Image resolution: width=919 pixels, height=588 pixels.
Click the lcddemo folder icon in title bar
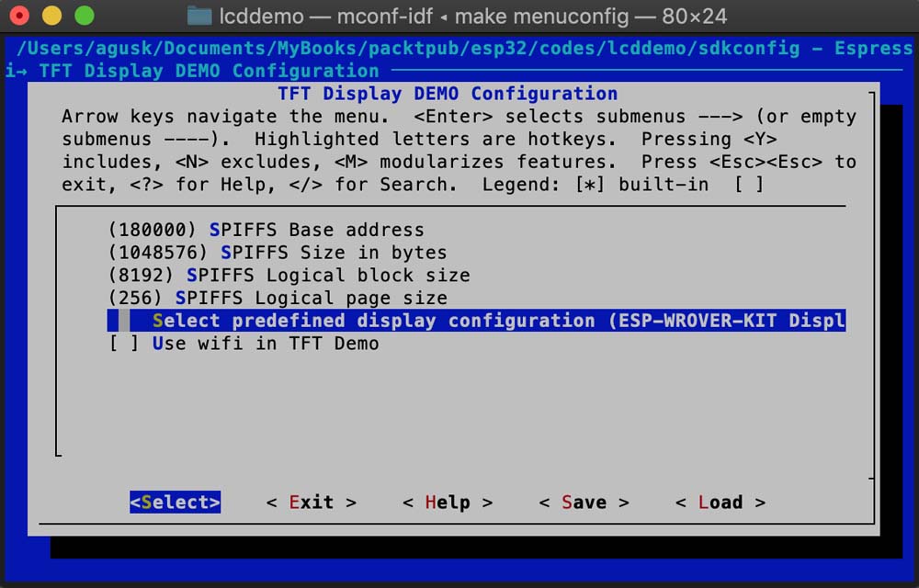coord(199,16)
